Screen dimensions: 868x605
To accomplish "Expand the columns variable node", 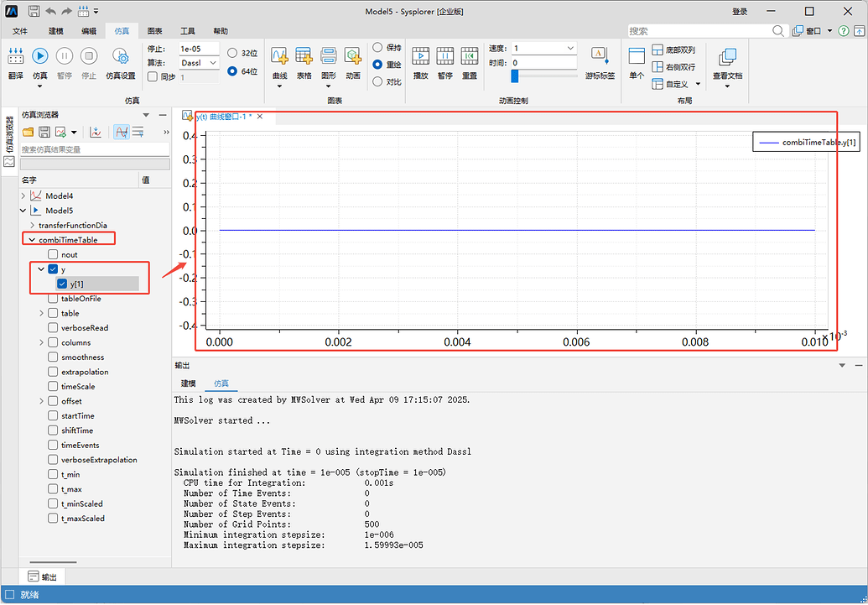I will click(x=42, y=342).
